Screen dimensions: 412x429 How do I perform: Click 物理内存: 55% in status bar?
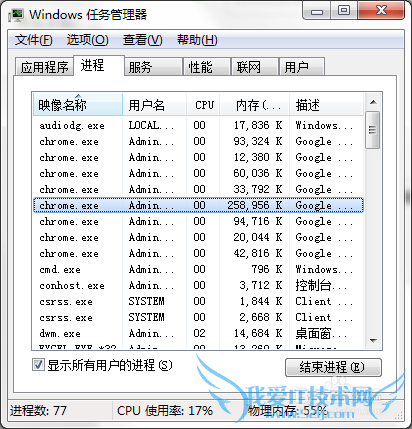(287, 411)
